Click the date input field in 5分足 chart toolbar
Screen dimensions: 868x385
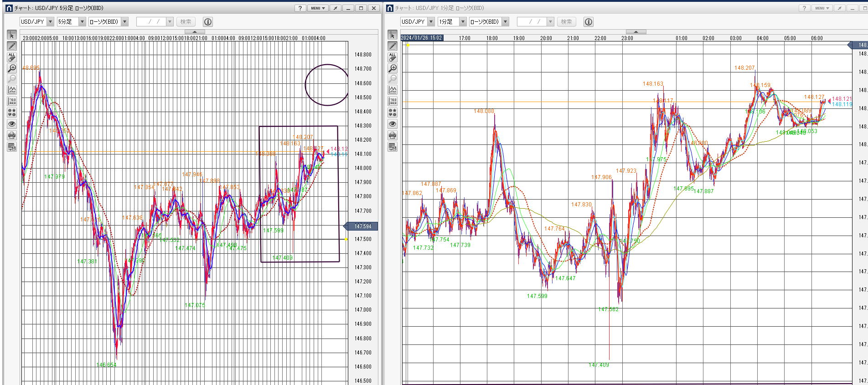tap(151, 22)
